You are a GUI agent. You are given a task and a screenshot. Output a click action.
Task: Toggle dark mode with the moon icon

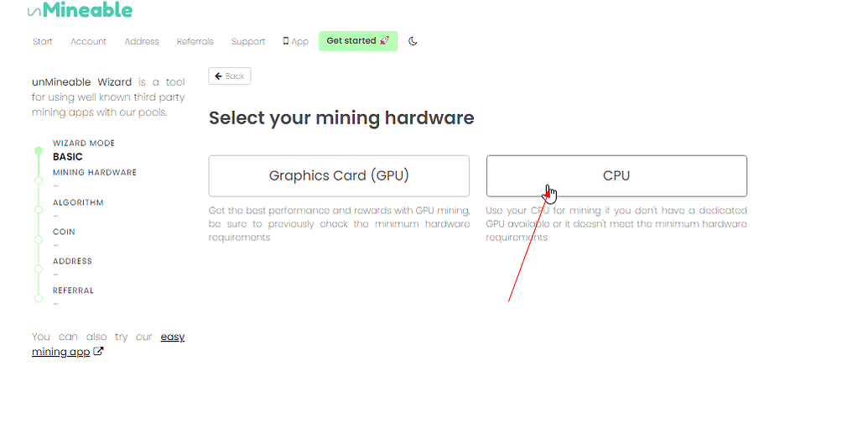point(413,41)
